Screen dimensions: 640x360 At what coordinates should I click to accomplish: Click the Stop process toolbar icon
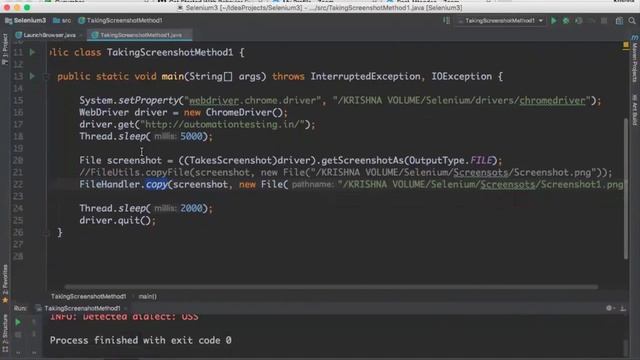[x=604, y=20]
